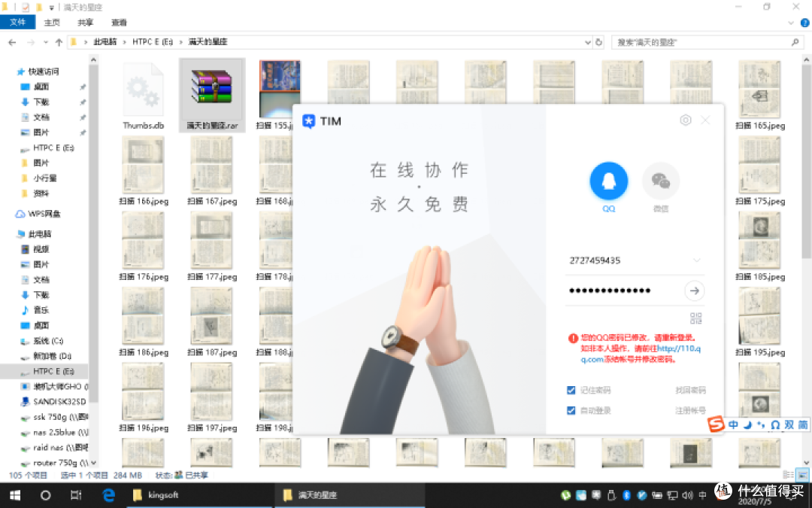812x508 pixels.
Task: Switch to the 主页 ribbon tab
Action: [52, 23]
